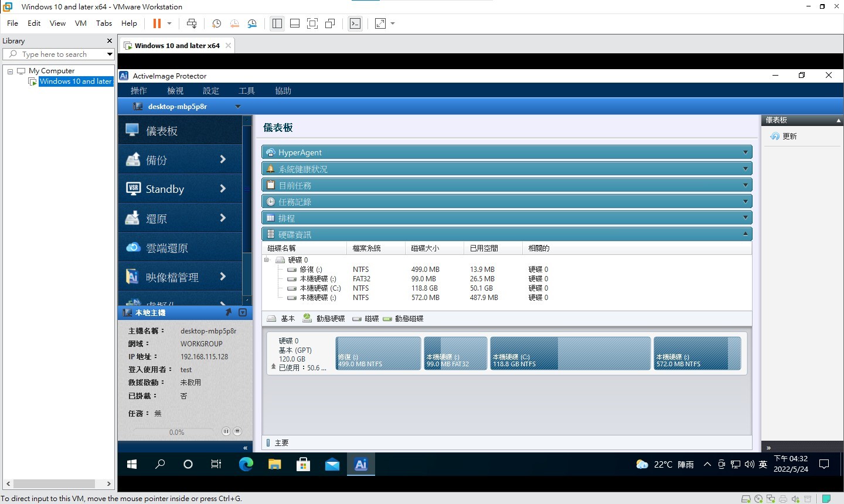
Task: Open the 工具 menu
Action: coord(247,91)
